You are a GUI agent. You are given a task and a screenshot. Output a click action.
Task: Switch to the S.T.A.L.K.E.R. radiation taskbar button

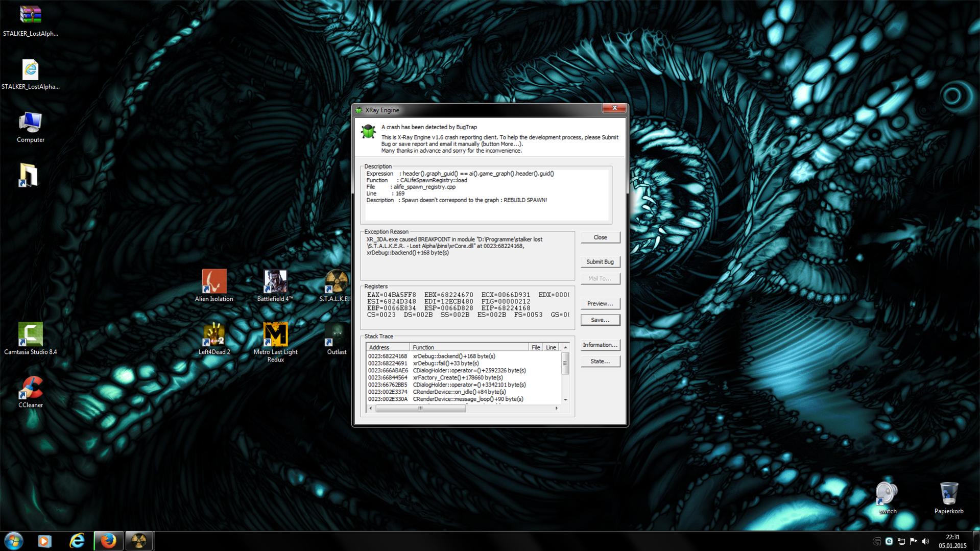click(x=139, y=541)
